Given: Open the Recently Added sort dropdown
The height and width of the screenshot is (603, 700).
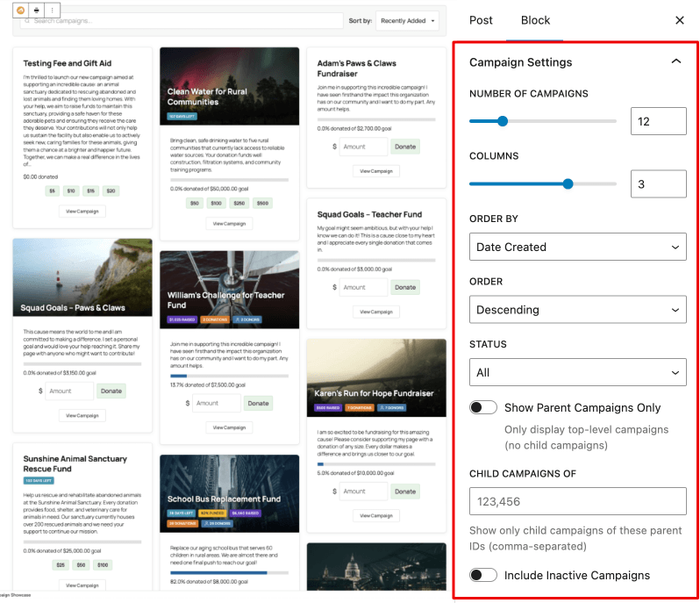Looking at the screenshot, I should tap(408, 21).
